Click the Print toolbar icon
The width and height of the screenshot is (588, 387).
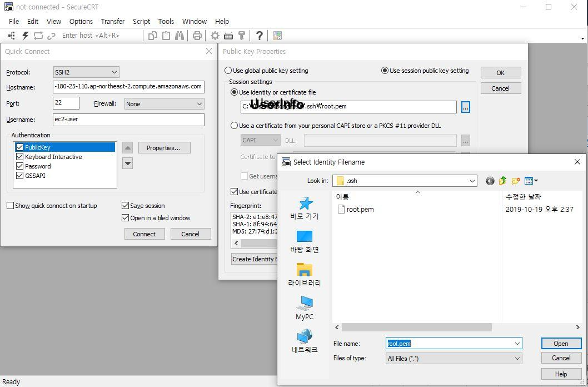pyautogui.click(x=197, y=36)
